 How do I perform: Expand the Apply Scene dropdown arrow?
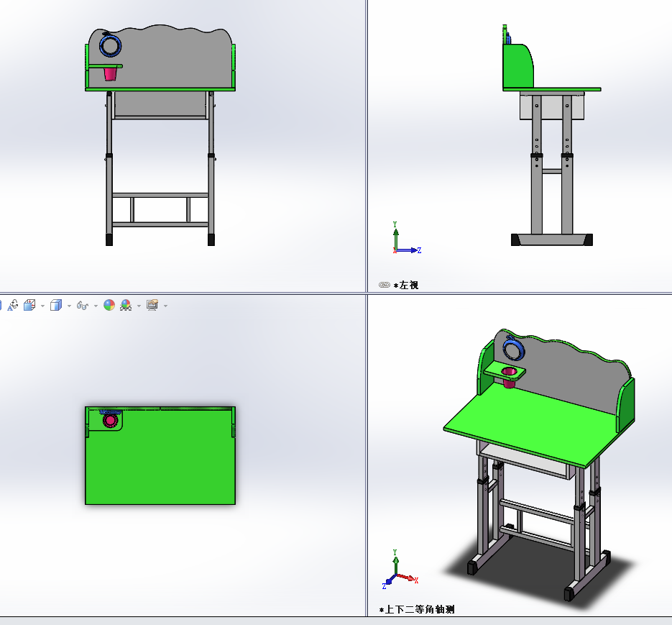[x=139, y=306]
